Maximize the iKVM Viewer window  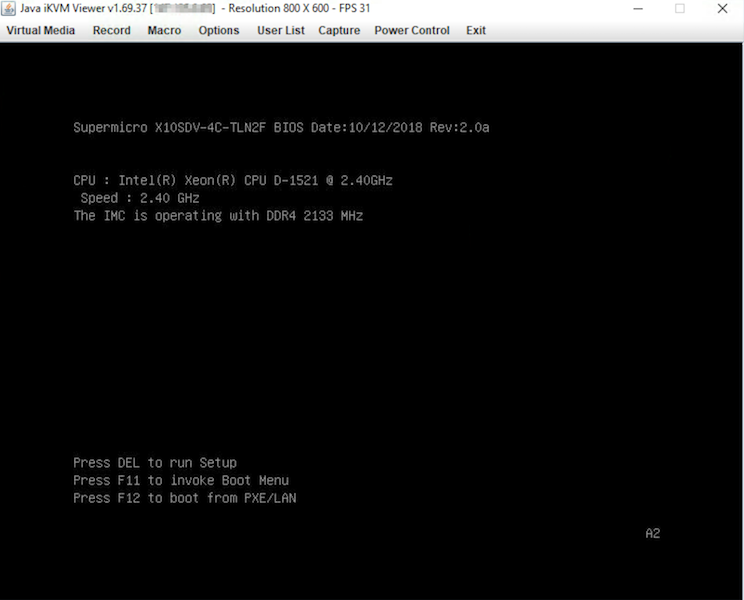[x=680, y=8]
